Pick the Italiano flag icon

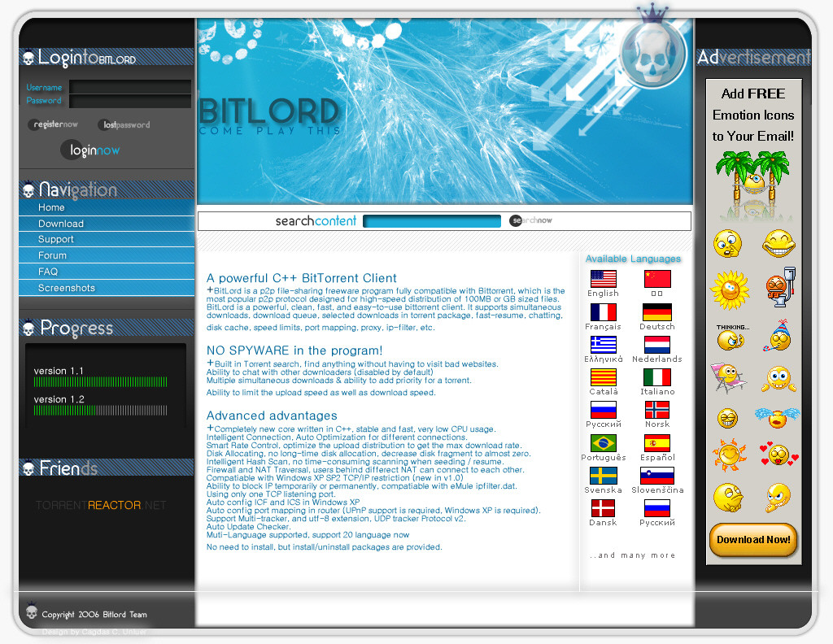point(657,377)
